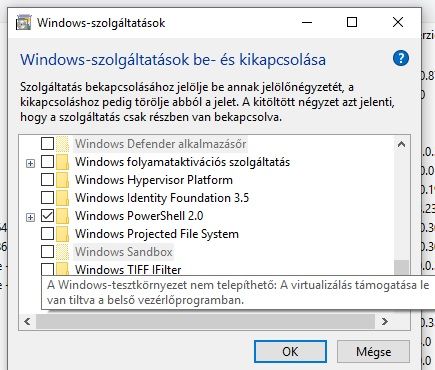Click the horizontal scrollbar right arrow
Image resolution: width=435 pixels, height=370 pixels.
coord(385,321)
